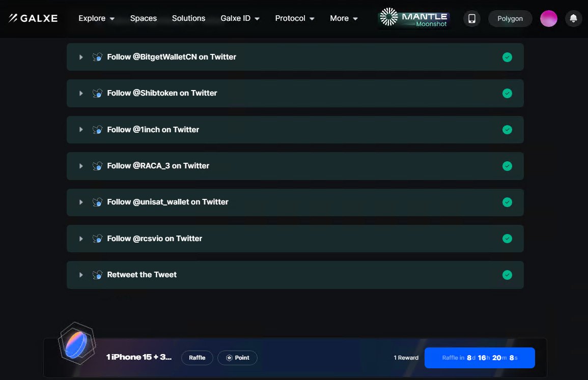Switch network via Polygon button

510,18
